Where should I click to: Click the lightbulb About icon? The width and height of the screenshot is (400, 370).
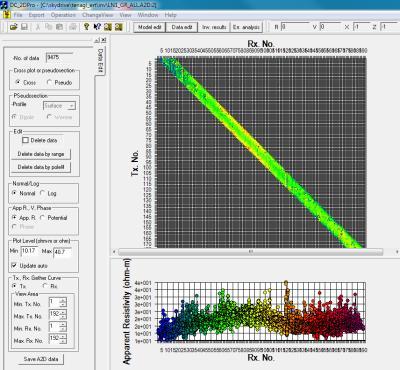pyautogui.click(x=86, y=27)
